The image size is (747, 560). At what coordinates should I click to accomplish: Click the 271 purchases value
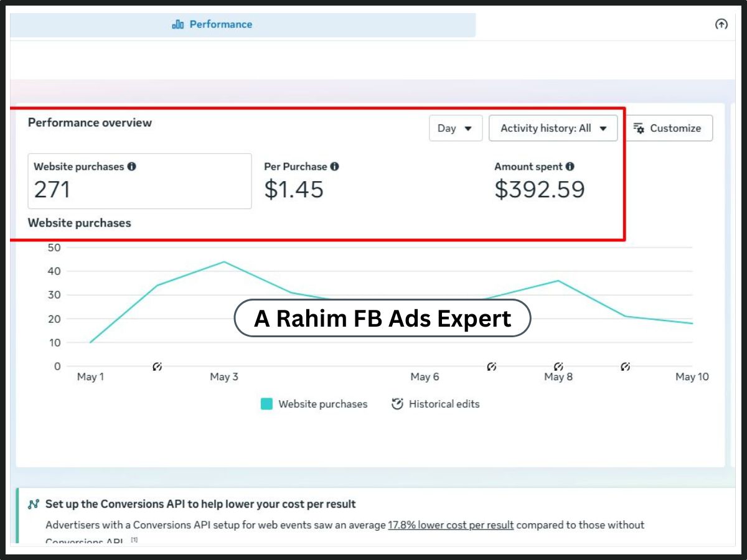[52, 190]
